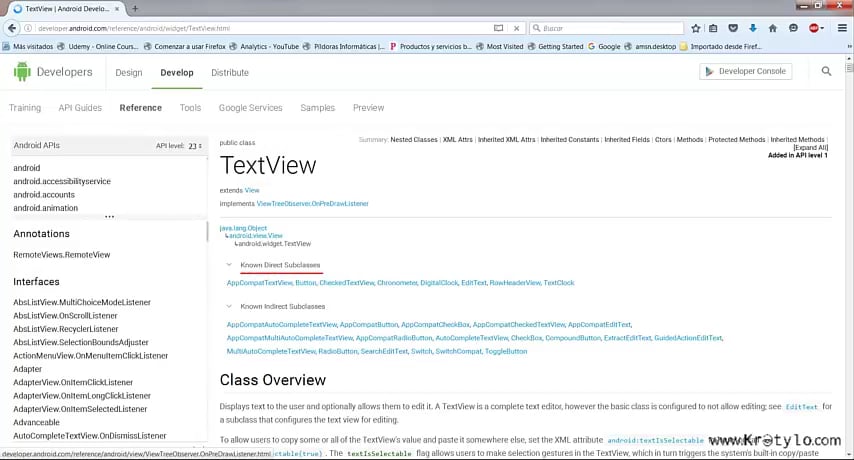The width and height of the screenshot is (854, 460).
Task: Open the Google bookmark
Action: tap(604, 46)
